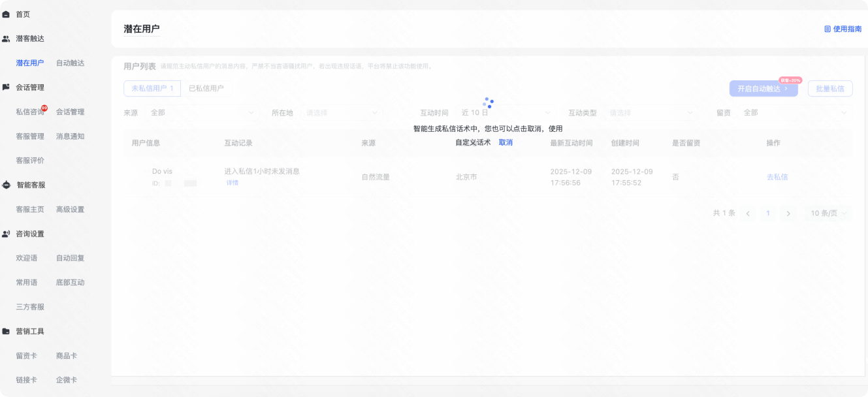Switch to 已私信用户 tab
The height and width of the screenshot is (397, 868).
coord(206,88)
